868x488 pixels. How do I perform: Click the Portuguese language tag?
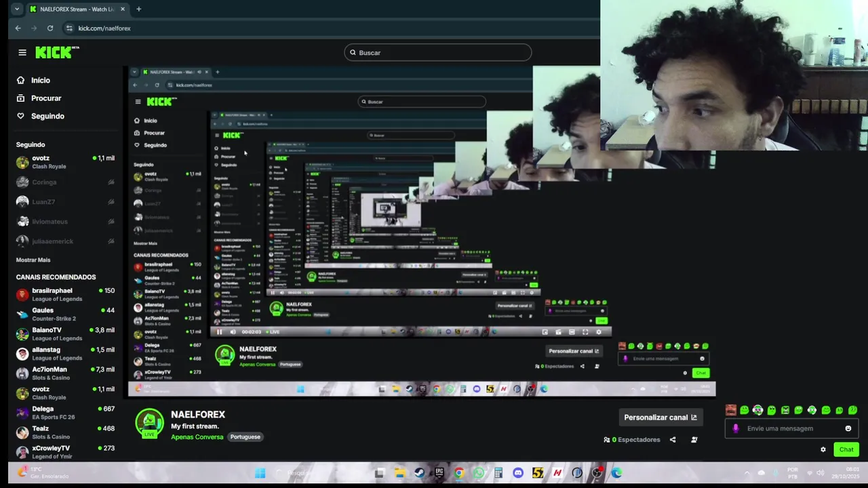245,437
